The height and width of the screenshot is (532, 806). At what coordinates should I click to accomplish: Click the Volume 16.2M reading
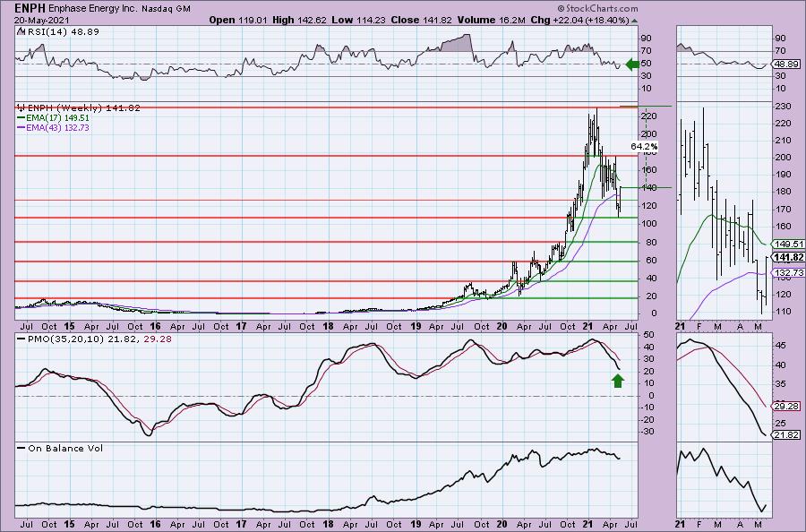coord(491,20)
